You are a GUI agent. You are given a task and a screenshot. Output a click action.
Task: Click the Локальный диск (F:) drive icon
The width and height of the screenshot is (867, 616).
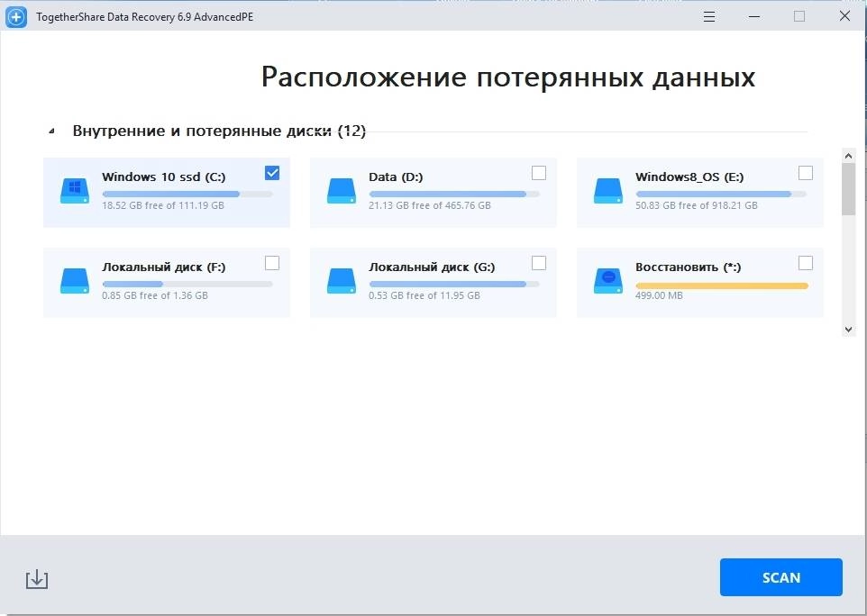pos(75,281)
